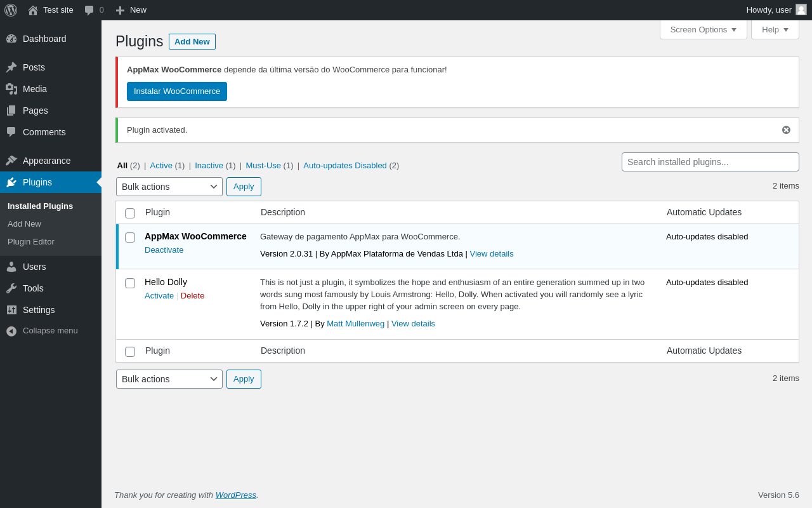Open the Tools menu label
The image size is (812, 508).
coord(33,288)
